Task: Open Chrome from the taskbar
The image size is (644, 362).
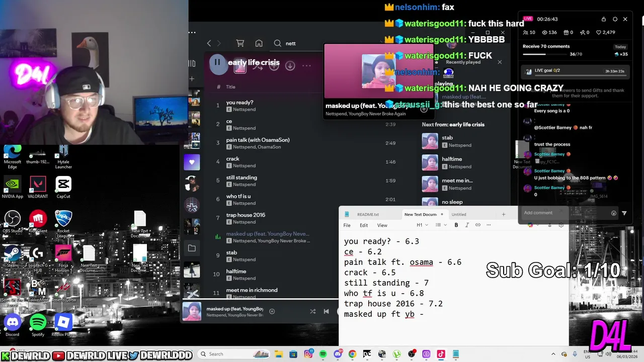Action: (352, 354)
